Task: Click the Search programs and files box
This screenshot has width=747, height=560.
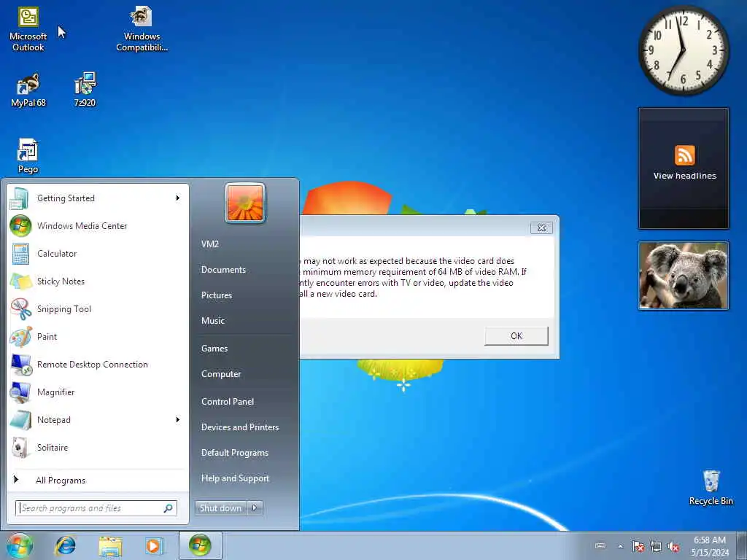Action: pos(96,508)
